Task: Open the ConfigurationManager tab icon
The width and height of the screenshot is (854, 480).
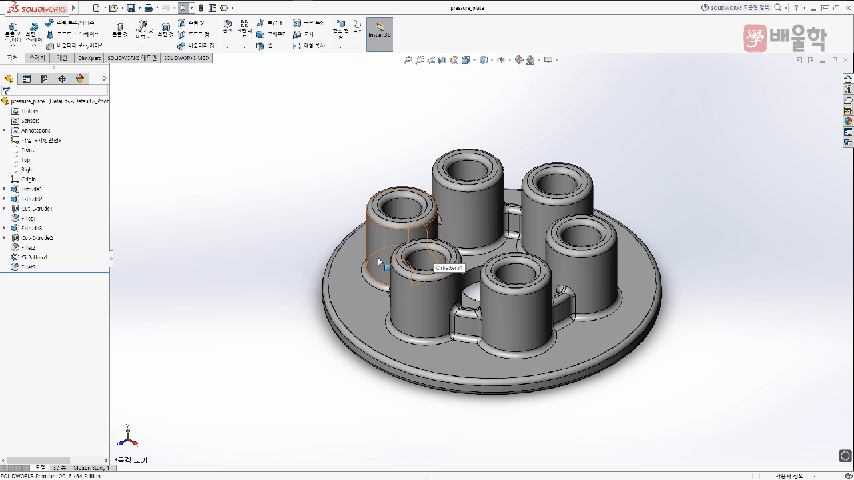Action: click(44, 79)
